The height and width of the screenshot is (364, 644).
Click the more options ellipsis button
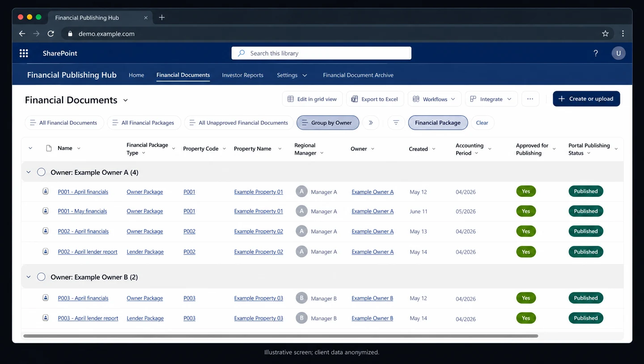coord(530,99)
